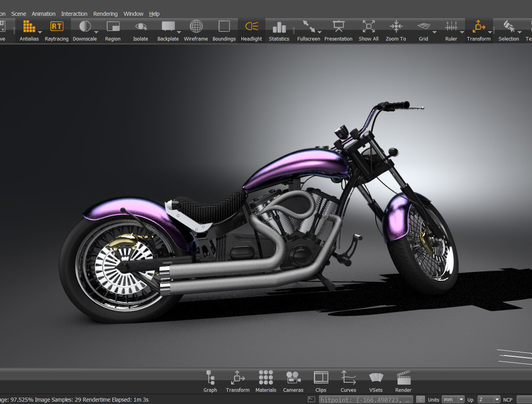Screen dimensions: 532x404
Task: Open the VSets module
Action: [x=376, y=381]
